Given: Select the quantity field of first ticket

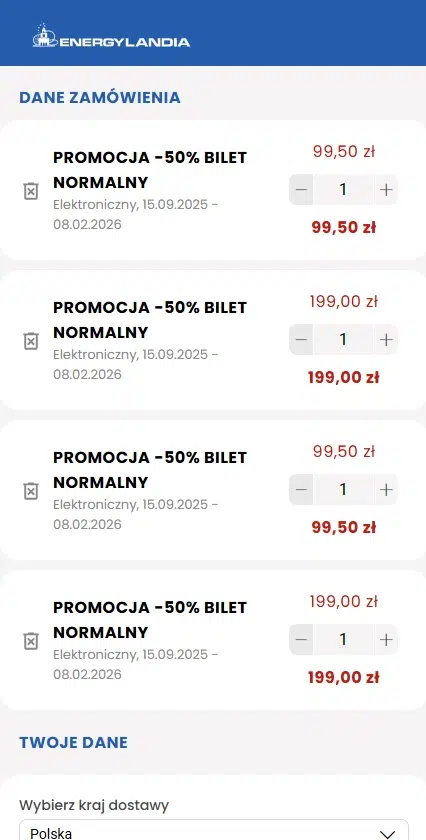Looking at the screenshot, I should pos(343,190).
